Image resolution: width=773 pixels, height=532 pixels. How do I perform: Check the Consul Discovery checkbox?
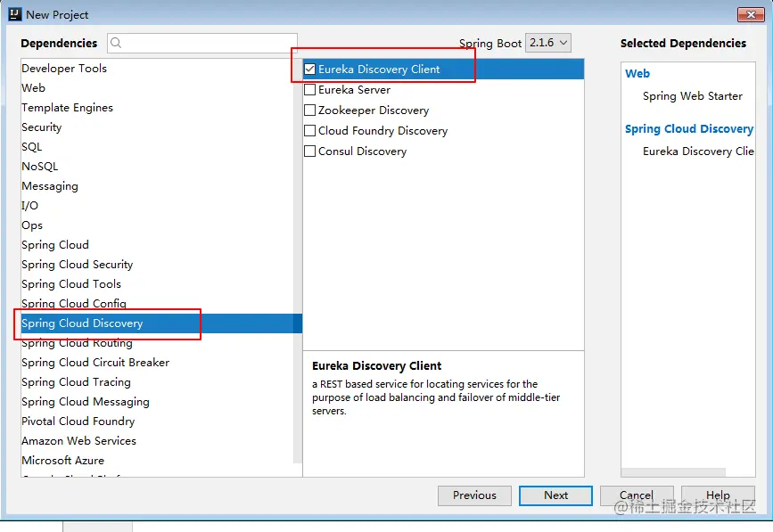309,151
